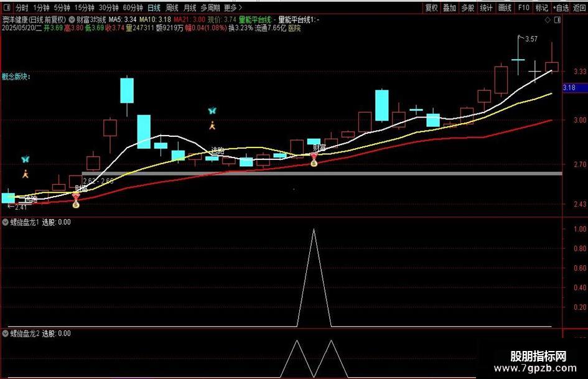Add stock via +自选 button
This screenshot has width=588, height=379.
click(561, 7)
